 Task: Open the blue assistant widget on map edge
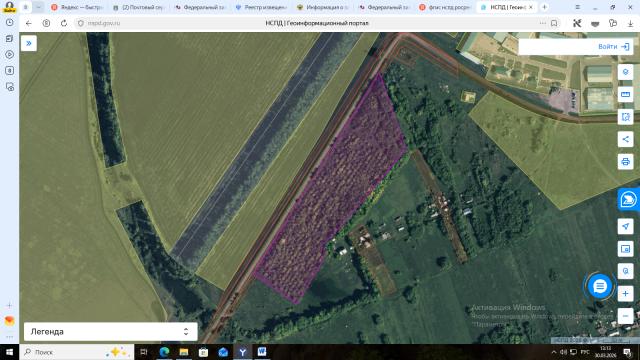coord(629,200)
